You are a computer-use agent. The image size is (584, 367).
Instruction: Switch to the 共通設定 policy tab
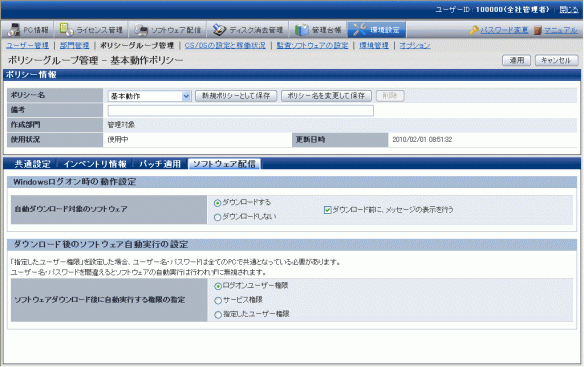pos(32,164)
